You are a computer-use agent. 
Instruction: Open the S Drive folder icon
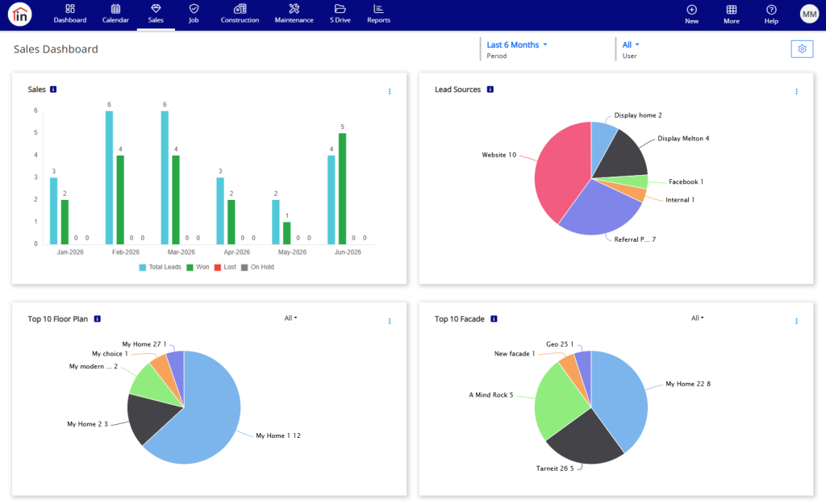click(x=340, y=9)
